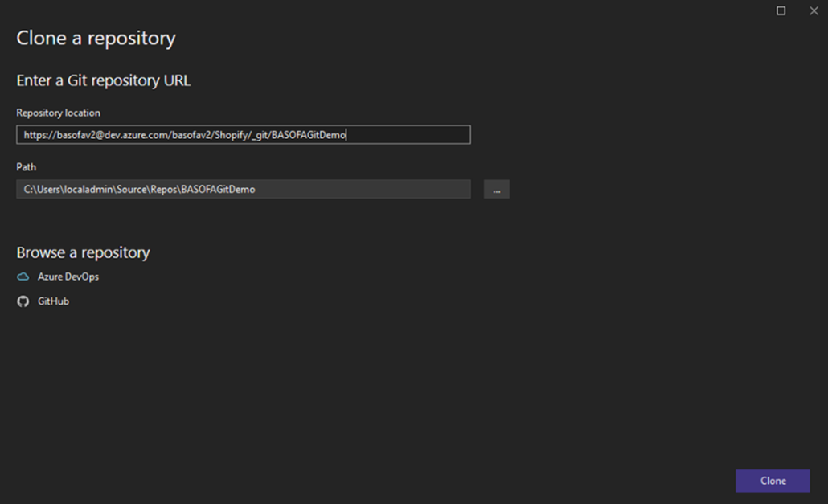This screenshot has height=504, width=828.
Task: Place cursor after 'BASOFAGitDemo' in URL field
Action: click(x=346, y=135)
